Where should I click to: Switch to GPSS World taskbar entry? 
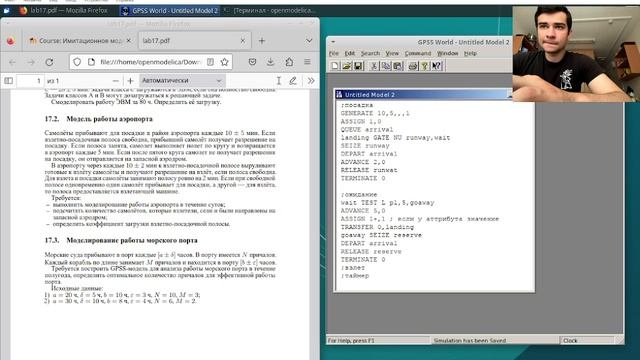170,11
